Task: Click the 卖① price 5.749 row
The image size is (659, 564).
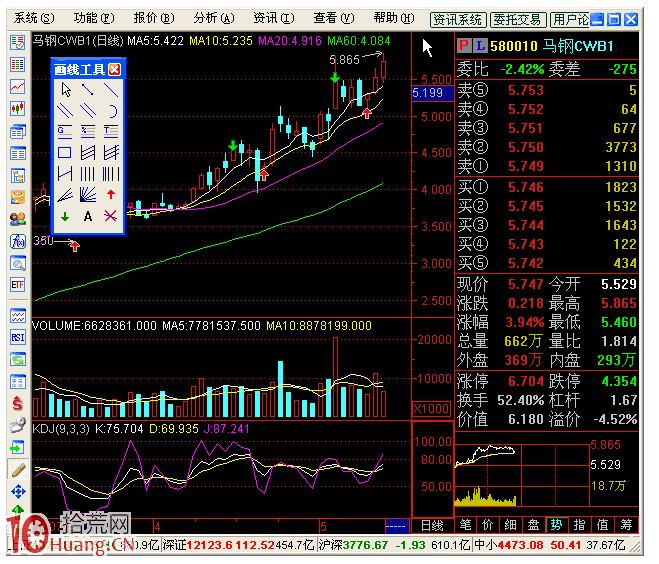Action: tap(547, 166)
